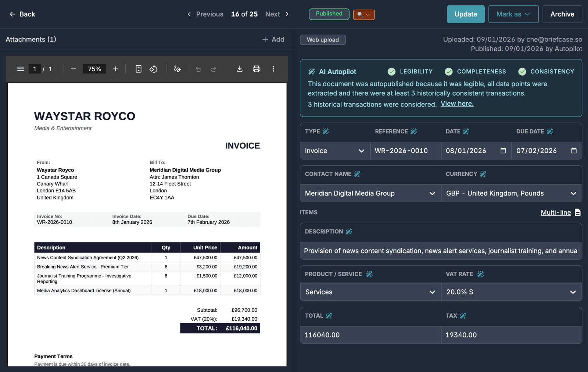Screen dimensions: 588x372
Task: Open the Currency dropdown showing GBP
Action: coord(512,193)
